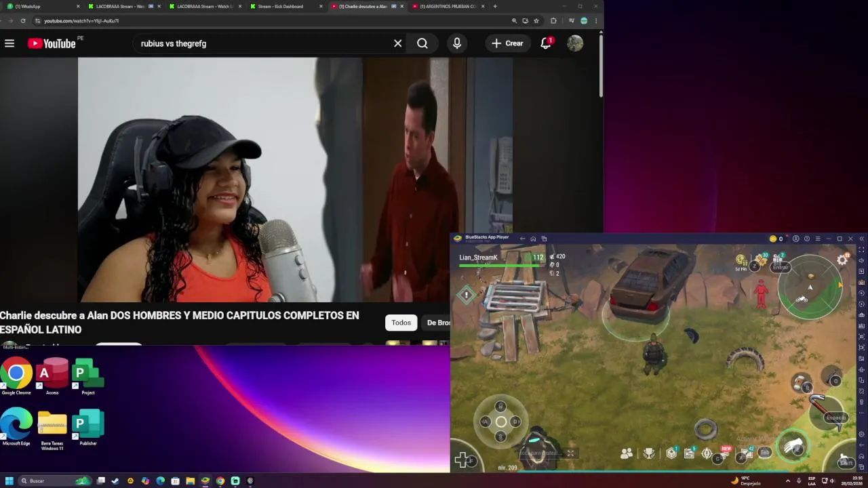Viewport: 868px width, 488px height.
Task: Switch to the WhatsApp browser tab
Action: pos(41,6)
